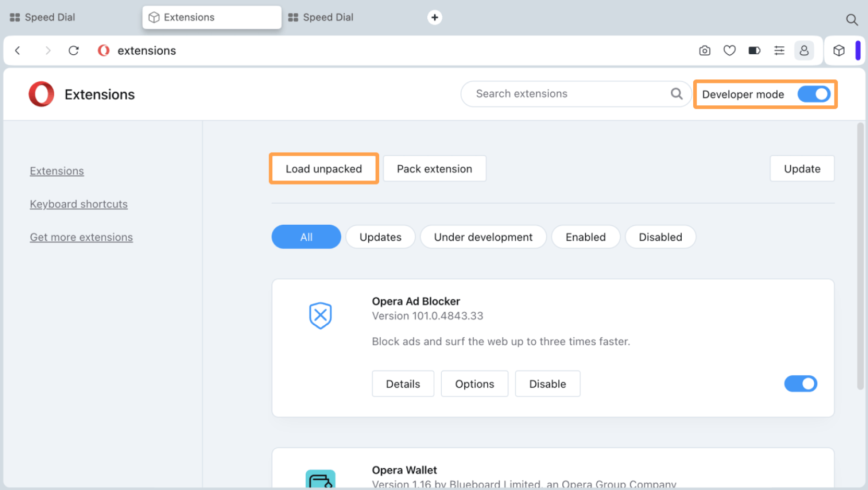The width and height of the screenshot is (868, 490).
Task: Click the Opera Ad Blocker shield icon
Action: (320, 315)
